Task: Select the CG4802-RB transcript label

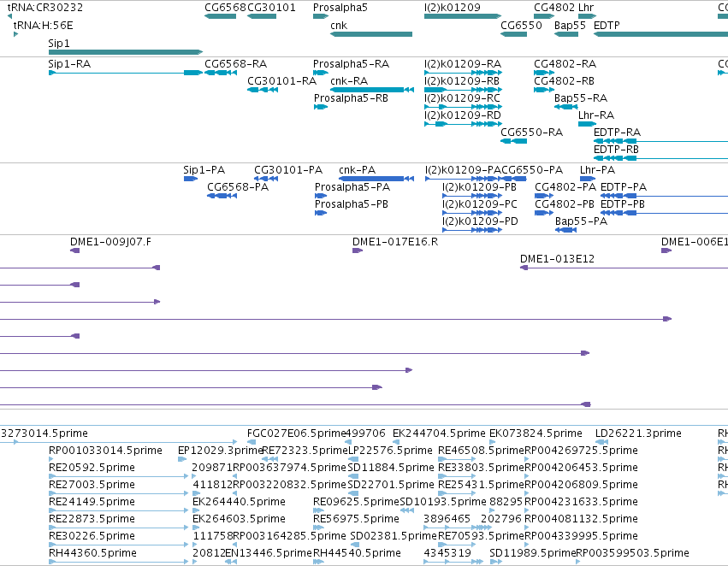Action: tap(564, 80)
